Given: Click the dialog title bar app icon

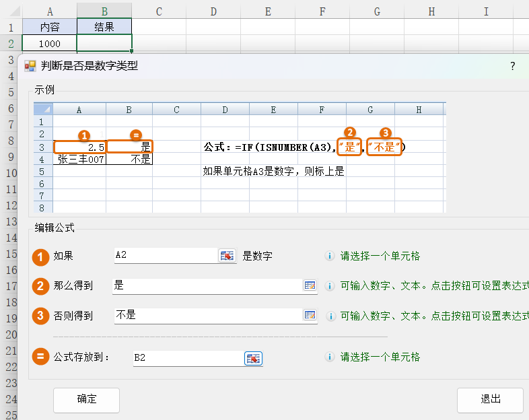Looking at the screenshot, I should pyautogui.click(x=30, y=66).
